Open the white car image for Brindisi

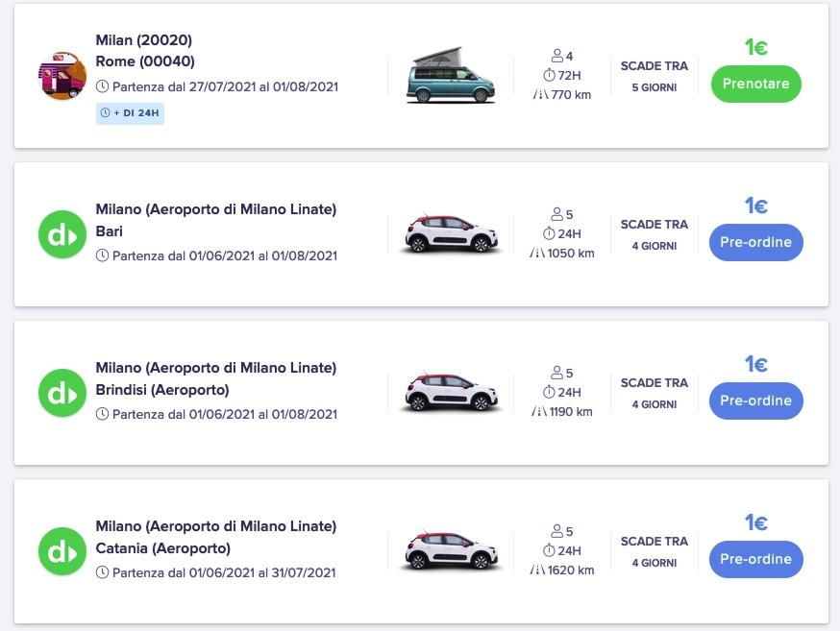pos(452,393)
